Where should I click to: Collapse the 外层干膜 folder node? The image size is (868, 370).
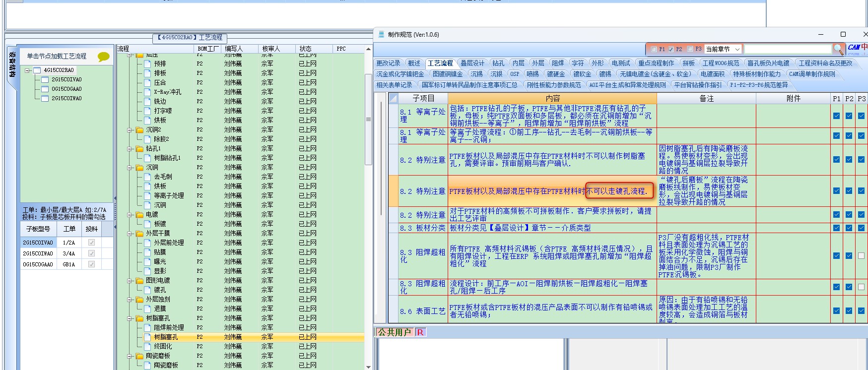coord(130,234)
